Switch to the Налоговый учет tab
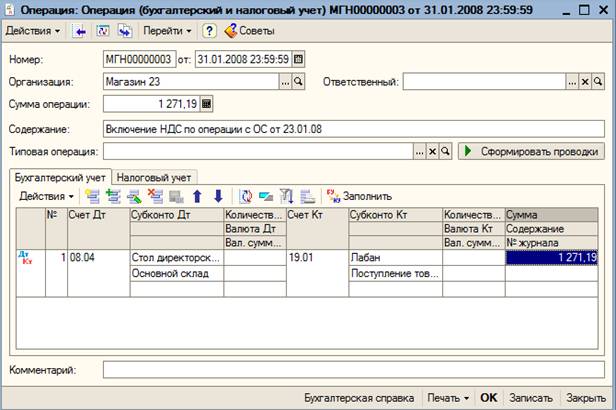 click(152, 176)
